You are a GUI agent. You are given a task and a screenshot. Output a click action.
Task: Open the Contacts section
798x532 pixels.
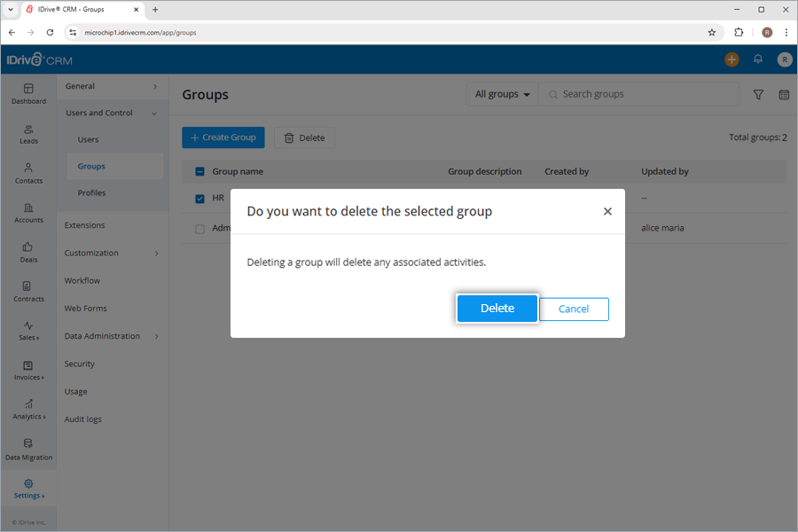pos(28,175)
